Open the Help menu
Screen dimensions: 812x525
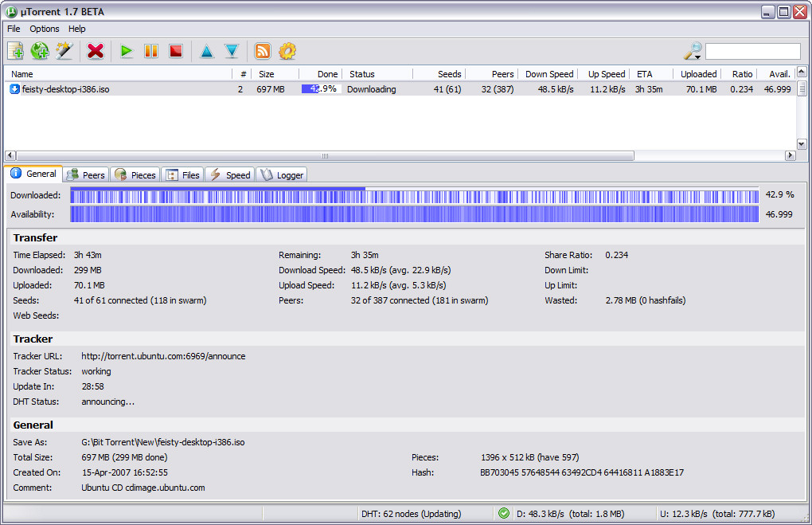(76, 29)
